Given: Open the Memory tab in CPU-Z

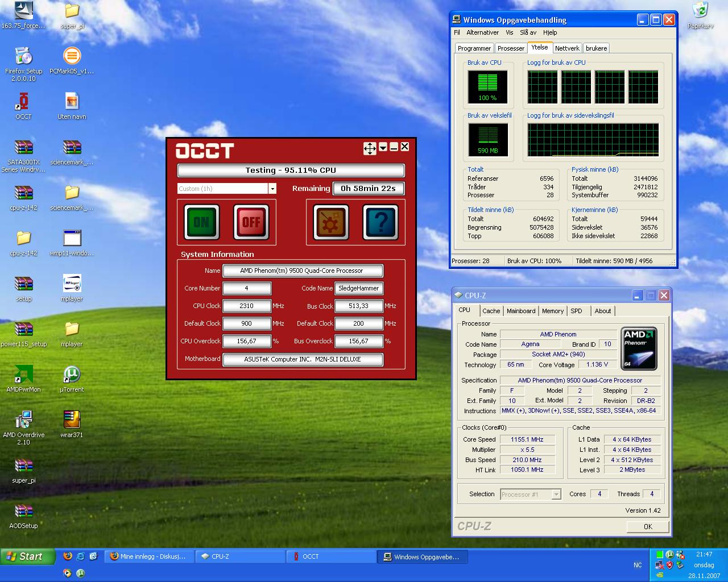Looking at the screenshot, I should point(552,311).
